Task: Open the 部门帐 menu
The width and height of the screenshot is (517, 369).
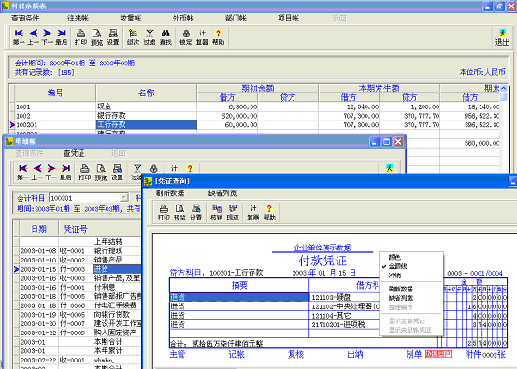Action: point(236,18)
